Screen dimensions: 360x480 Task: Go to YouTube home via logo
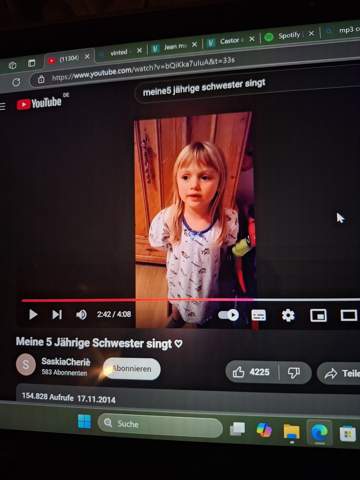[x=39, y=103]
